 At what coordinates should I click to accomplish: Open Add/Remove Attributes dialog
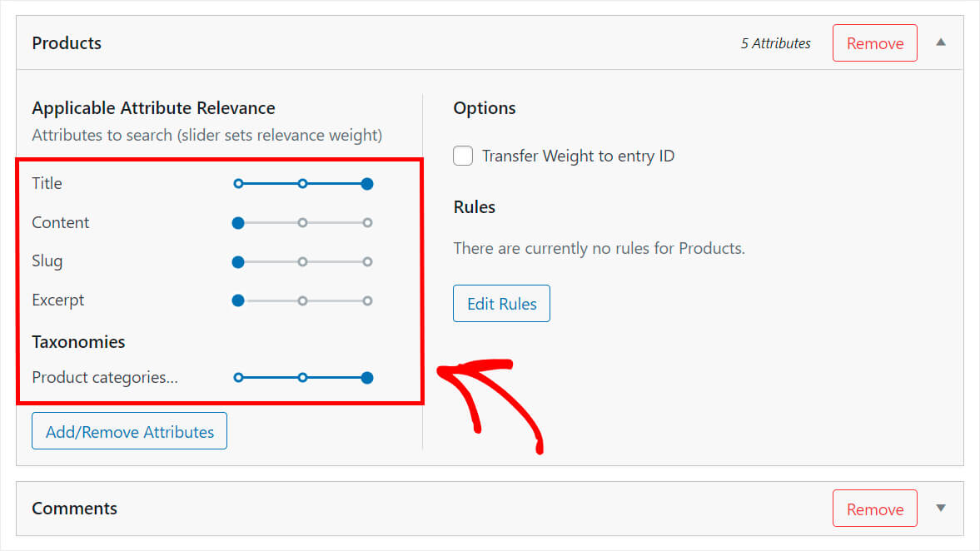[x=129, y=431]
